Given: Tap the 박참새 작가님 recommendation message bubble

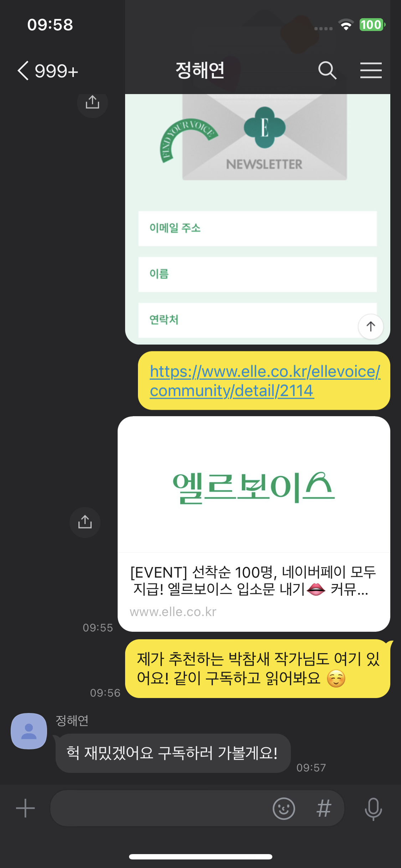Looking at the screenshot, I should click(x=258, y=668).
